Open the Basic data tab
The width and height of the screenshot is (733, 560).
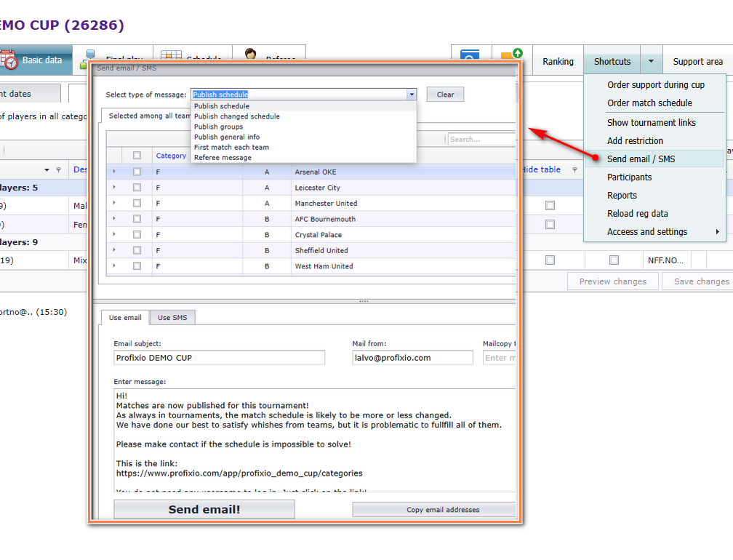coord(36,60)
